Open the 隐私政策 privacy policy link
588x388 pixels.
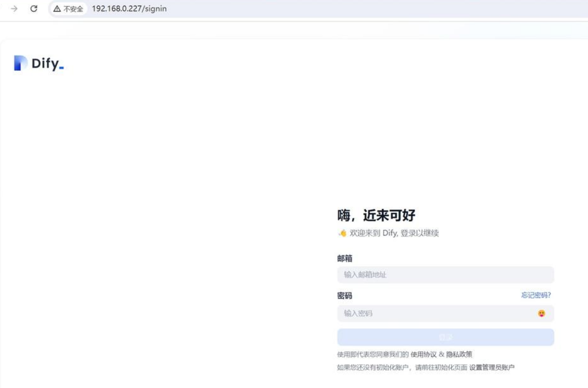pos(459,354)
